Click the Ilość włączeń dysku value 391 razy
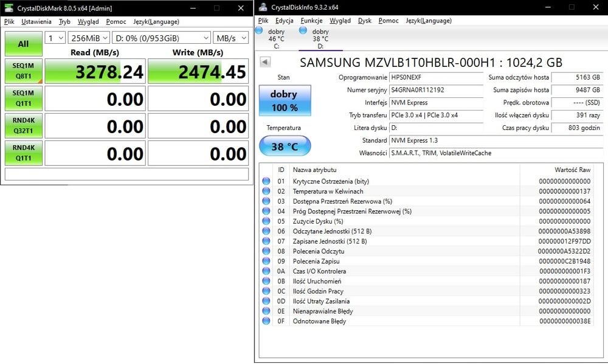608x364 pixels. point(578,115)
